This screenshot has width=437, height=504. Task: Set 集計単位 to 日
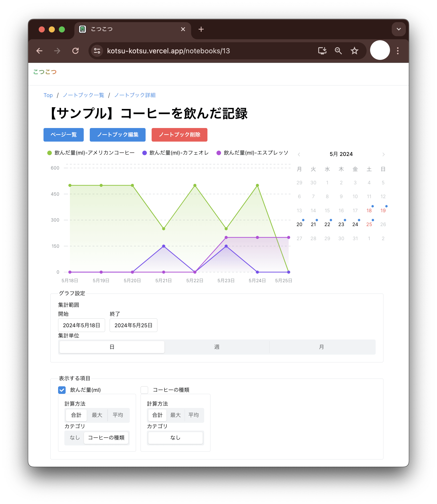pos(112,347)
